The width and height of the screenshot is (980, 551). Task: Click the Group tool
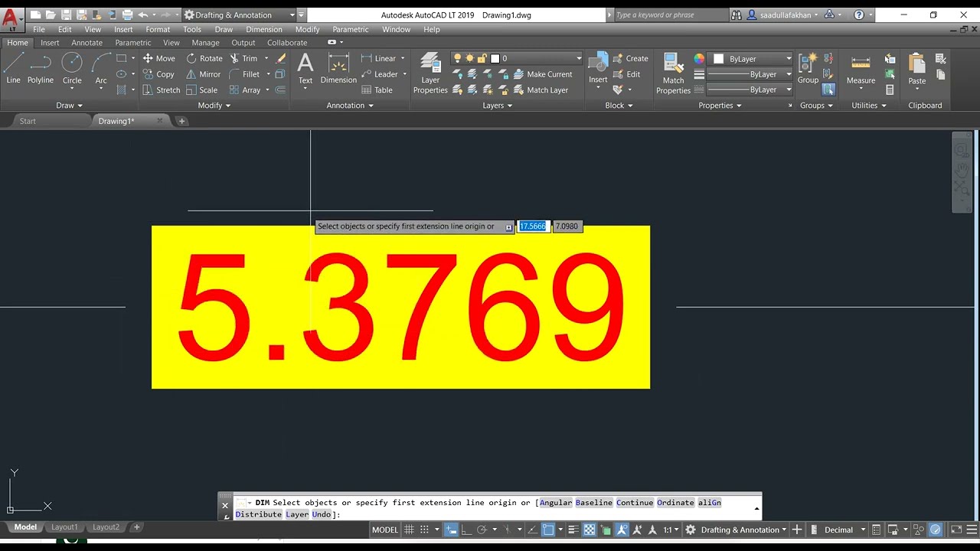point(808,69)
